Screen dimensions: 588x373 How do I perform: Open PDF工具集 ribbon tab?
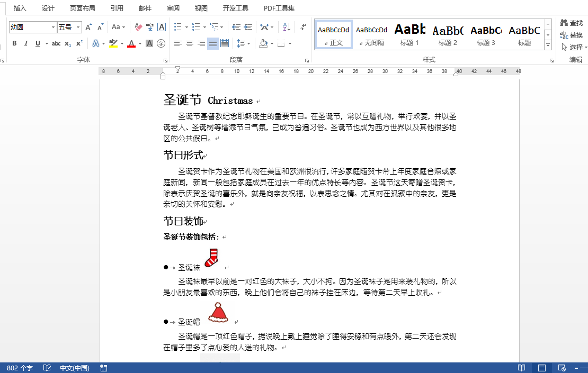pos(279,8)
